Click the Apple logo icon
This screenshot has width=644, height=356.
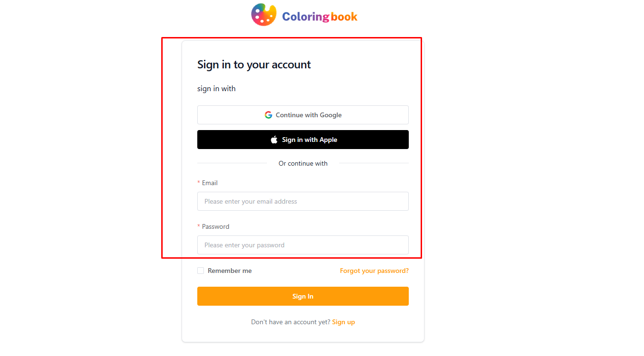(274, 140)
